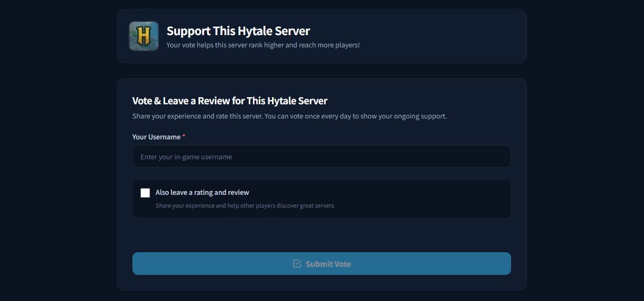Click inside the username input field
The height and width of the screenshot is (301, 644).
(321, 156)
